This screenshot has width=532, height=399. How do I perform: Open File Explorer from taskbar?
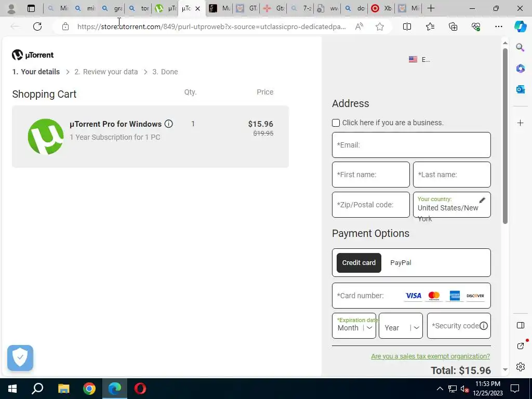63,389
